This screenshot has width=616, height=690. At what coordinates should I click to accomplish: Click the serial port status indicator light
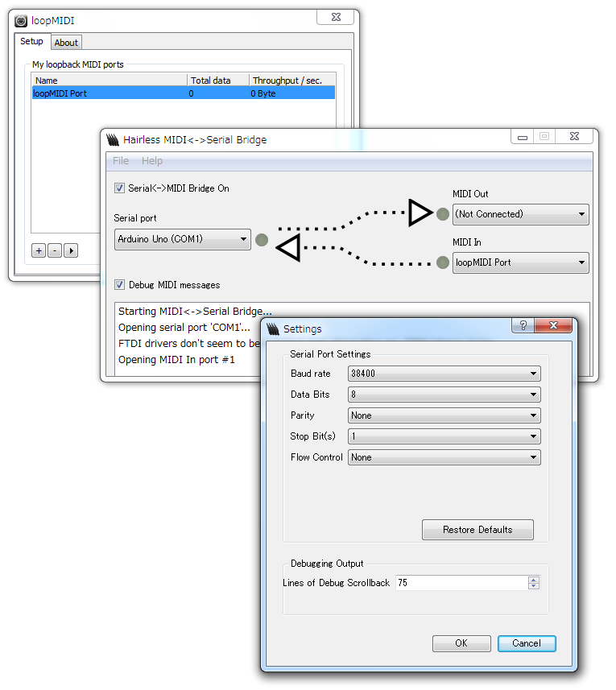point(262,239)
